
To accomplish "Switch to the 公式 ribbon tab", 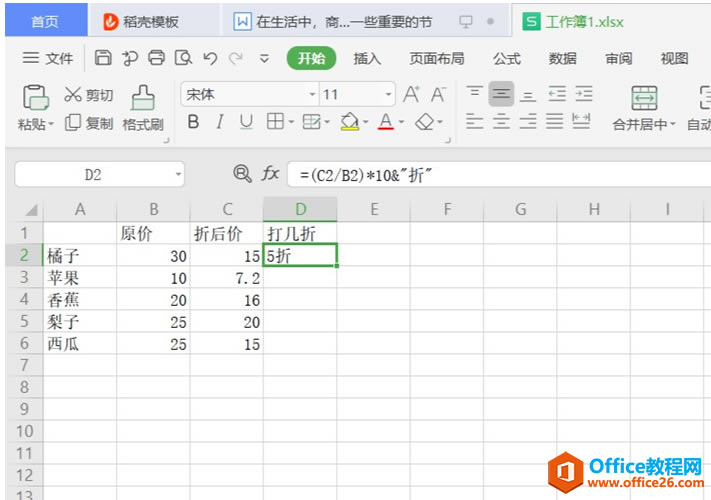I will [507, 58].
